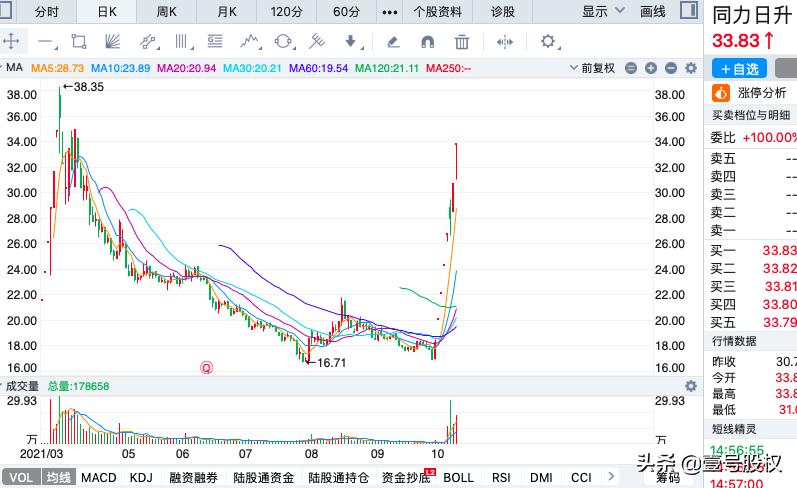Select the BOLL indicator
The width and height of the screenshot is (797, 488).
[x=458, y=477]
